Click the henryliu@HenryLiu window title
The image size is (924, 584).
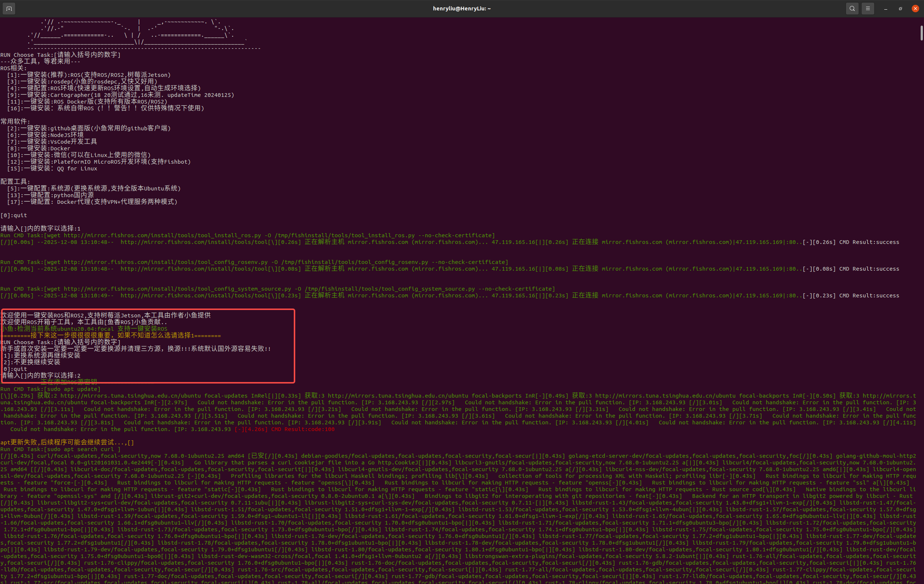click(x=462, y=9)
